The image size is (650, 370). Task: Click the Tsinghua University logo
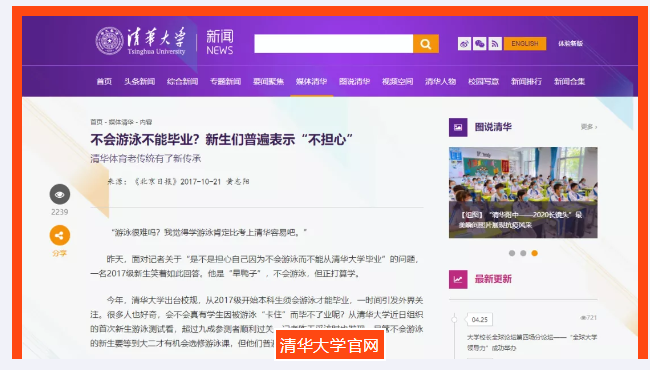tap(141, 41)
